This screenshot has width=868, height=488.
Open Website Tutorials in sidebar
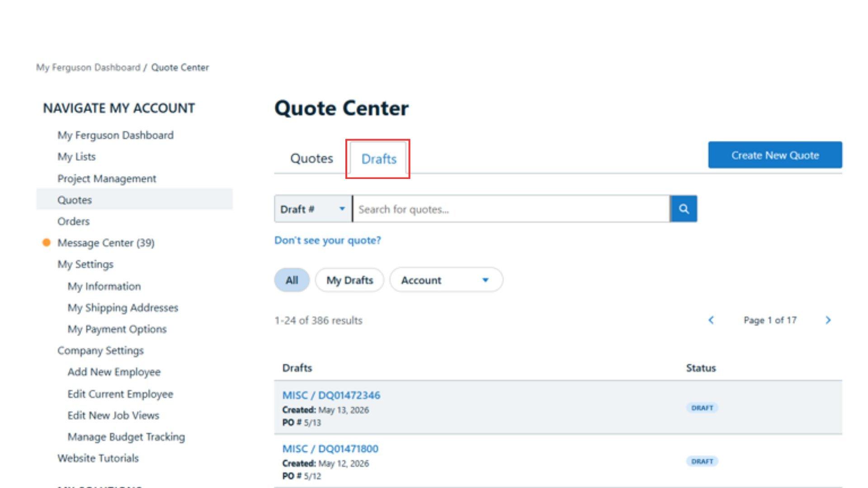pyautogui.click(x=98, y=458)
